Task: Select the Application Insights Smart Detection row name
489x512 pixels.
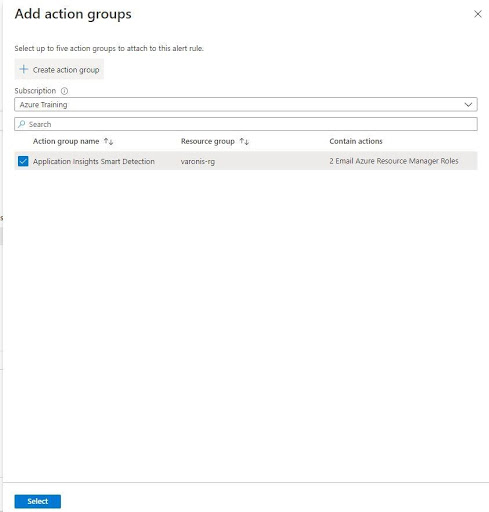Action: 94,161
